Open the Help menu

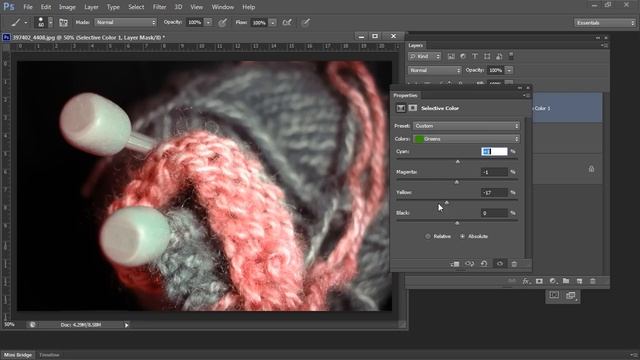tap(249, 7)
